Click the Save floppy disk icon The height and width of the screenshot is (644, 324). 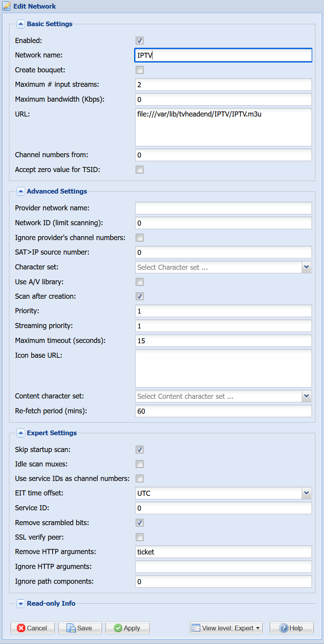[x=71, y=628]
